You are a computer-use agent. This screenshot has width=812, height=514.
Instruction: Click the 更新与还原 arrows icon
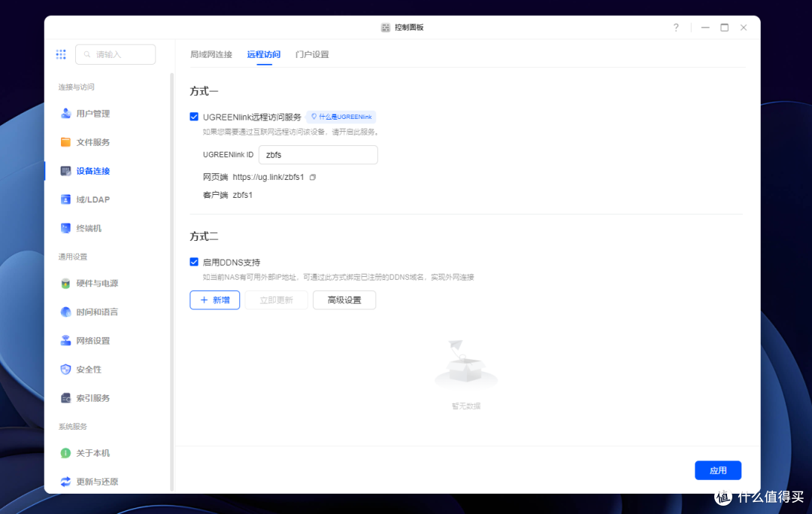(x=65, y=482)
